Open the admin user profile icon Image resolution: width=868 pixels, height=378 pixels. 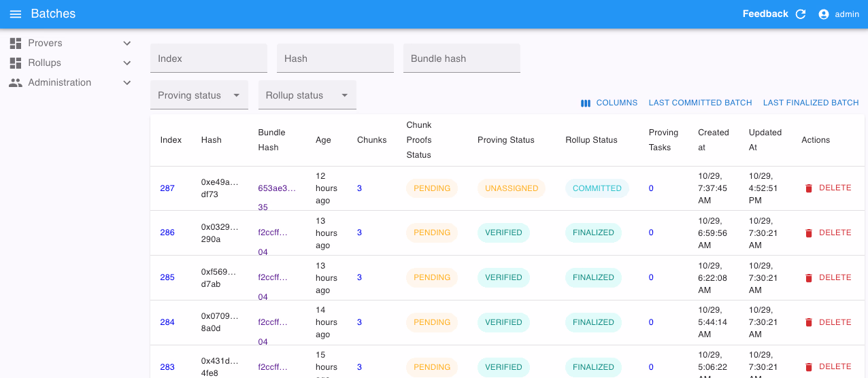coord(824,14)
